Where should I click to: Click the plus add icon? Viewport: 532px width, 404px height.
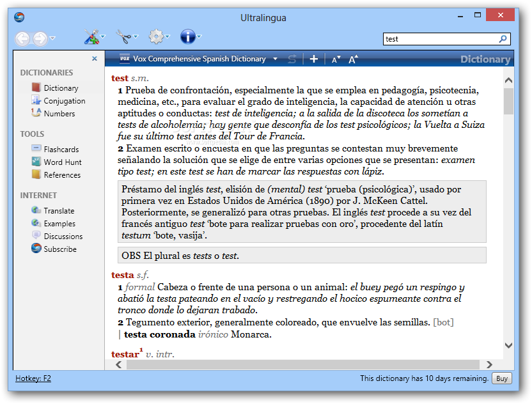314,59
